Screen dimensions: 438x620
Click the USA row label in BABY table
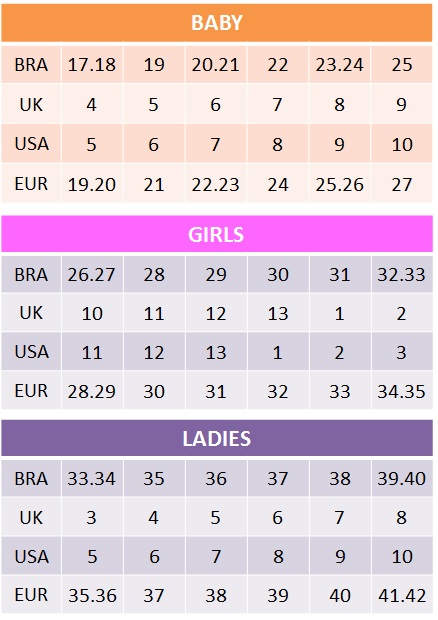point(31,144)
